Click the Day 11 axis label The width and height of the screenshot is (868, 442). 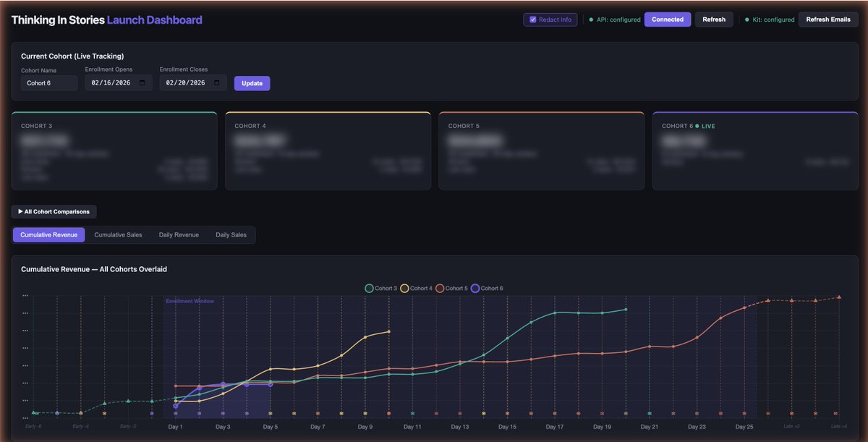tap(412, 427)
